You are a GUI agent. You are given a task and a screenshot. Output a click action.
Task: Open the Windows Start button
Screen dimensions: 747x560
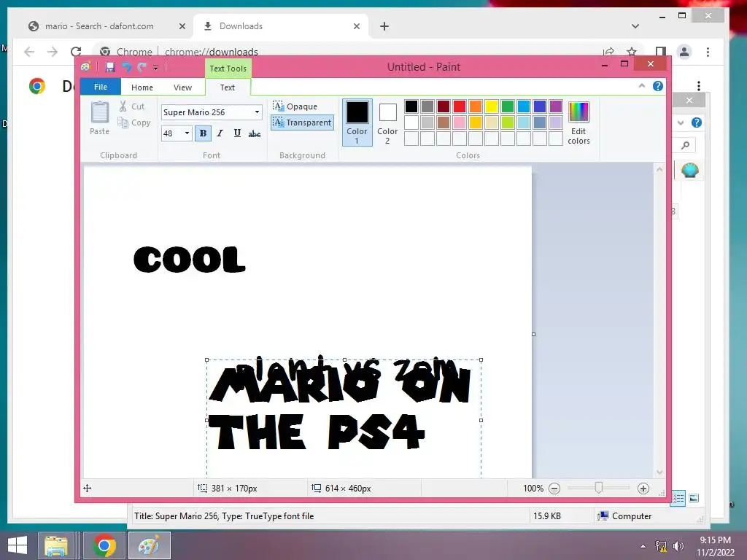click(18, 545)
